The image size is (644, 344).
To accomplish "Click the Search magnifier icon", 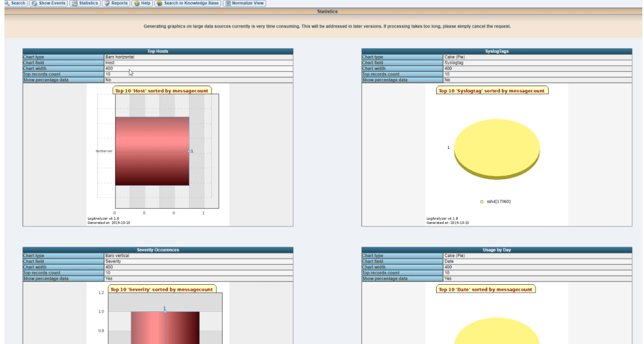I will [x=7, y=3].
